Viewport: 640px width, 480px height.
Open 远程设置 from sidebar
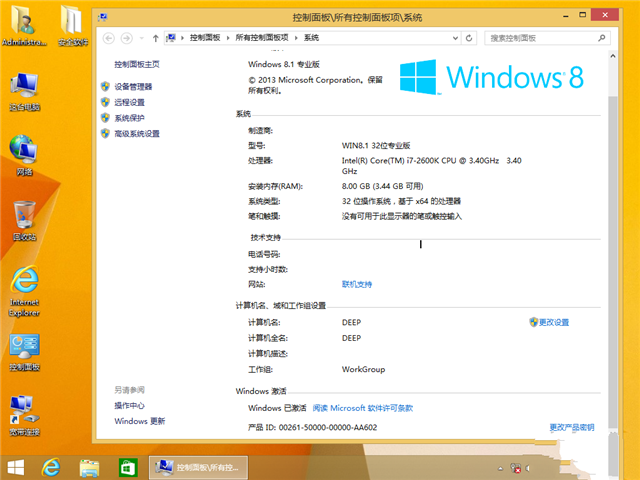(129, 102)
